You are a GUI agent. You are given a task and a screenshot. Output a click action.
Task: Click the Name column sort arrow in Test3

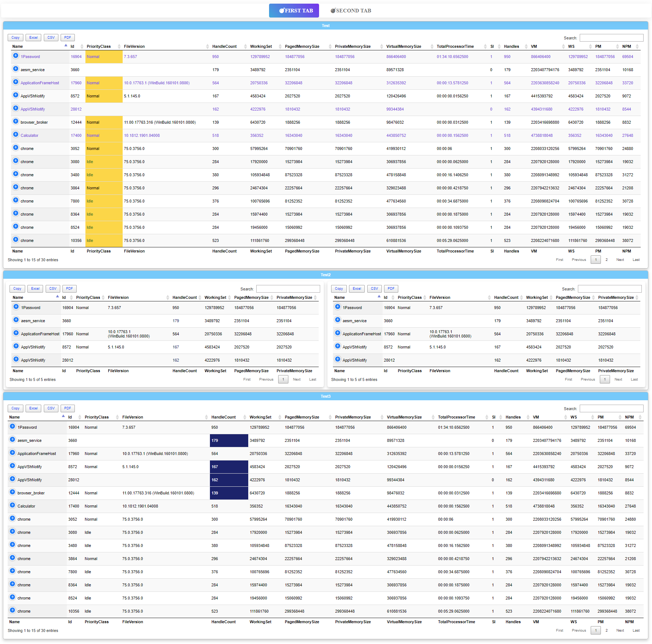63,417
